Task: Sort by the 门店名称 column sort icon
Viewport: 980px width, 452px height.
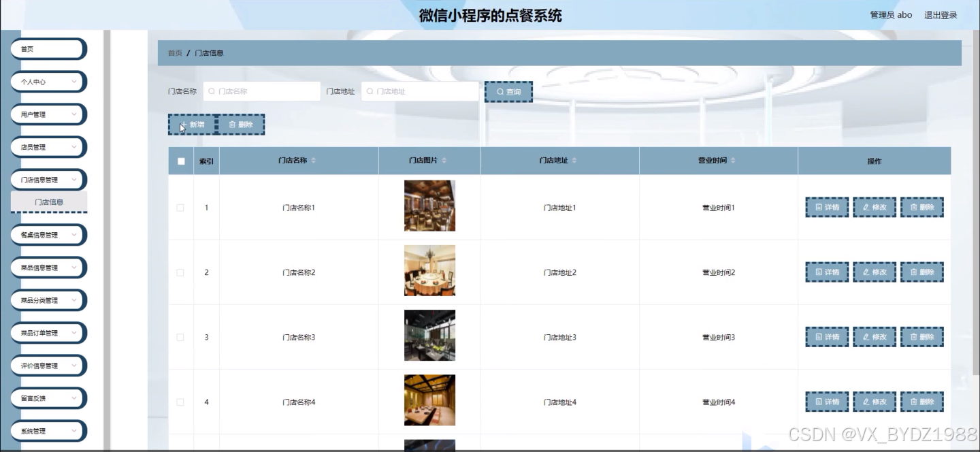Action: click(314, 161)
